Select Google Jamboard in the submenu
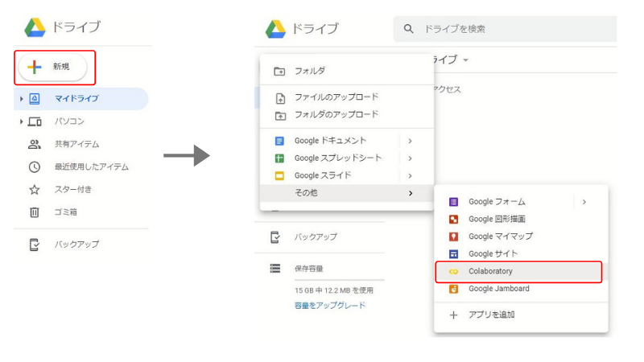Screen dimensions: 644x362 (521, 289)
